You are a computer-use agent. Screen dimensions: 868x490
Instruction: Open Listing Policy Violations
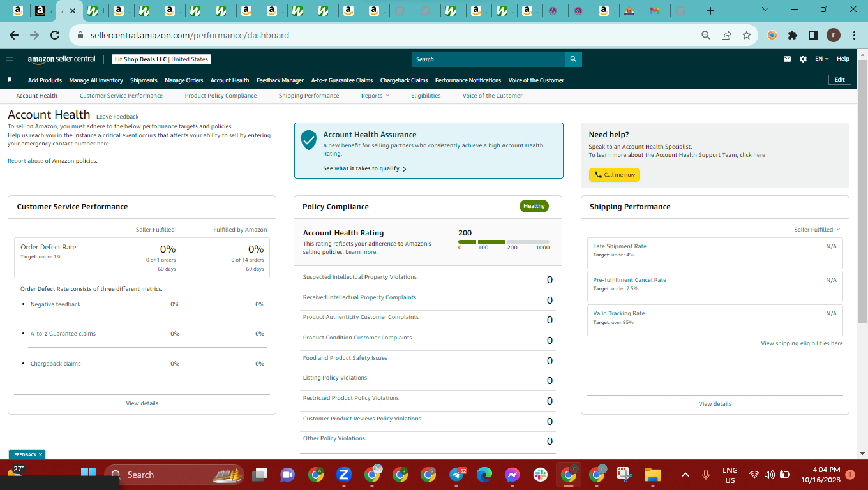(335, 378)
